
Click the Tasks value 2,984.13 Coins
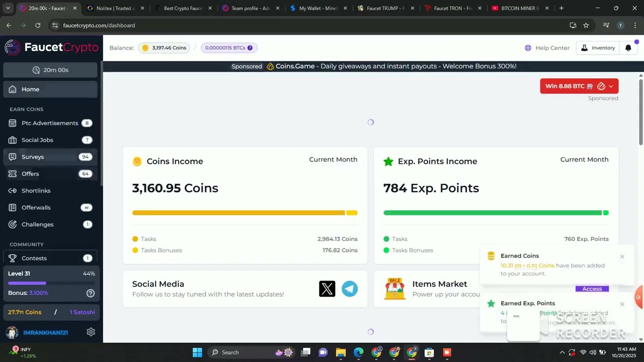coord(337,239)
